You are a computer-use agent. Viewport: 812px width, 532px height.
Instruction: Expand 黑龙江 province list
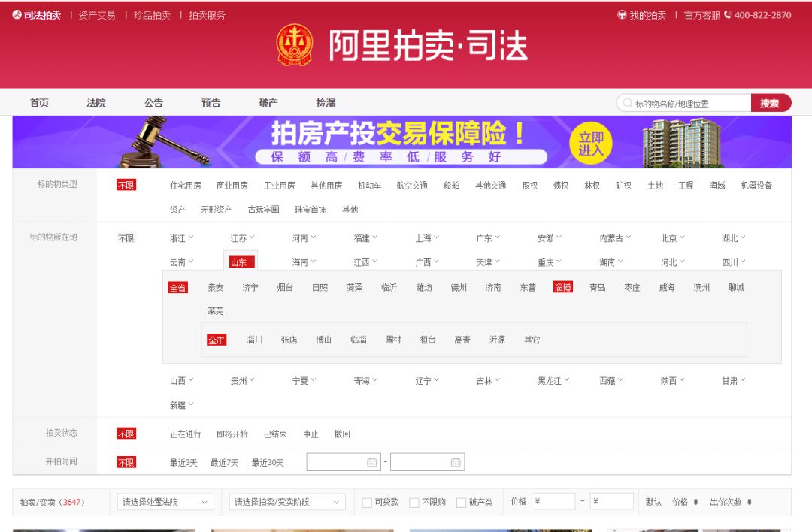pyautogui.click(x=553, y=381)
